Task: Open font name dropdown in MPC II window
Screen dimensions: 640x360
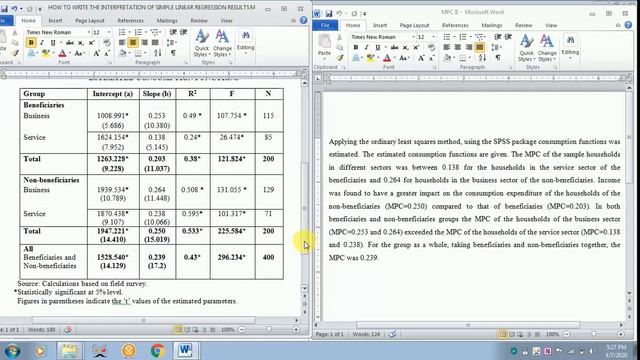Action: (x=413, y=37)
